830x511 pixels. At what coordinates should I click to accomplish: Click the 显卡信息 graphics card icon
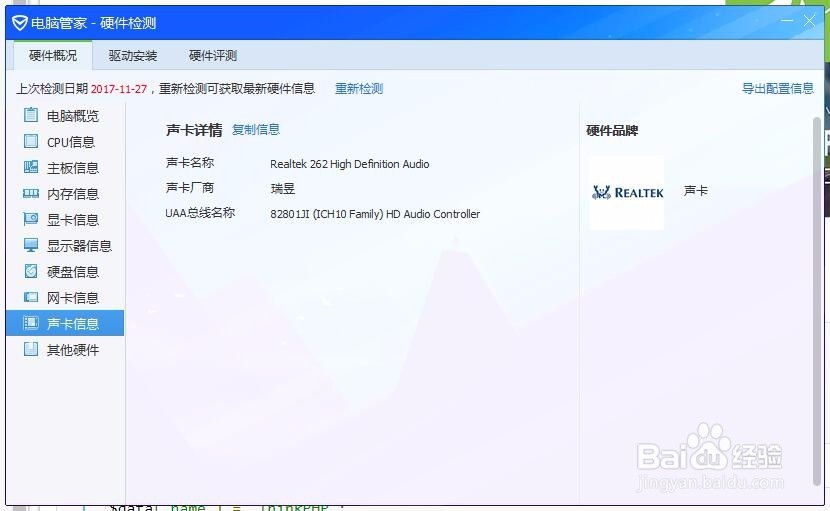(x=31, y=219)
